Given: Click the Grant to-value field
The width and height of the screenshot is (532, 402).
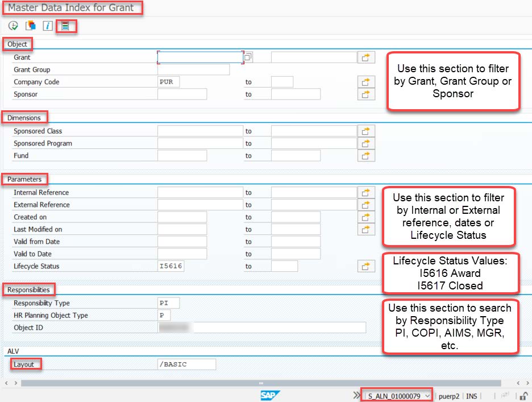Looking at the screenshot, I should click(x=314, y=57).
